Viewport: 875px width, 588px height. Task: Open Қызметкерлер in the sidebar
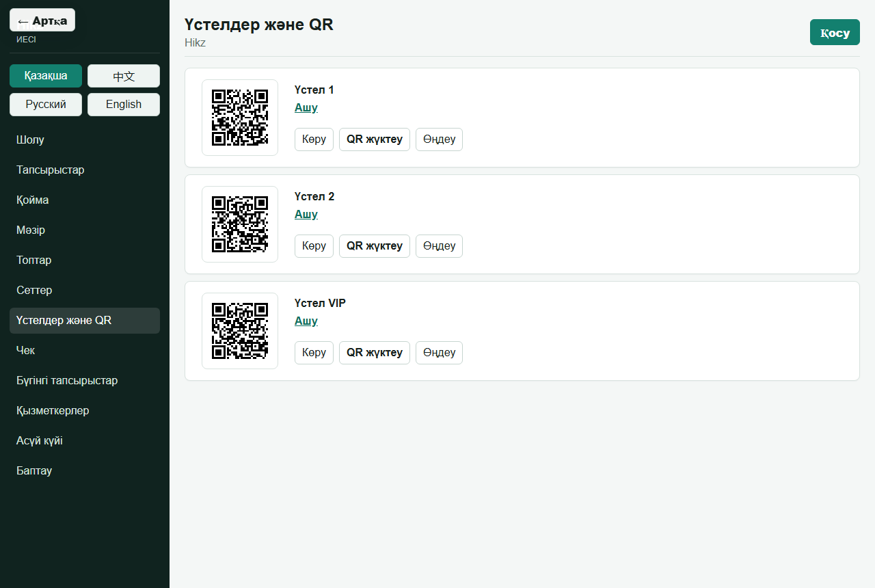tap(85, 411)
